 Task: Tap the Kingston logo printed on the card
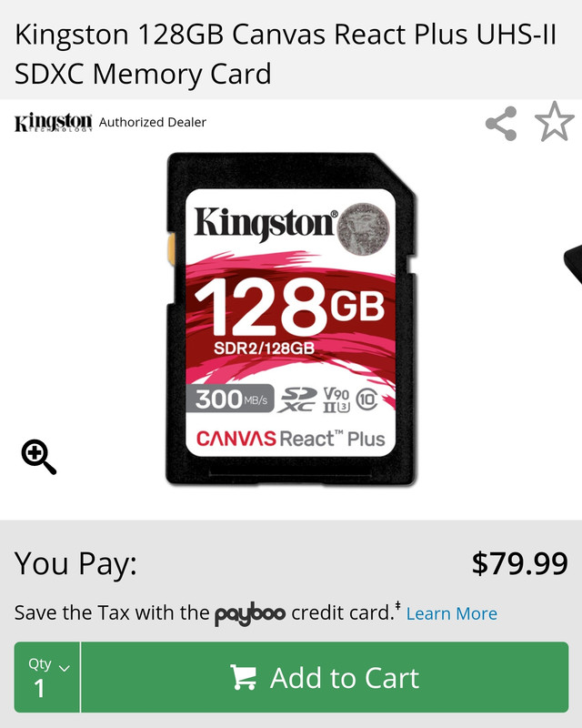pos(266,223)
